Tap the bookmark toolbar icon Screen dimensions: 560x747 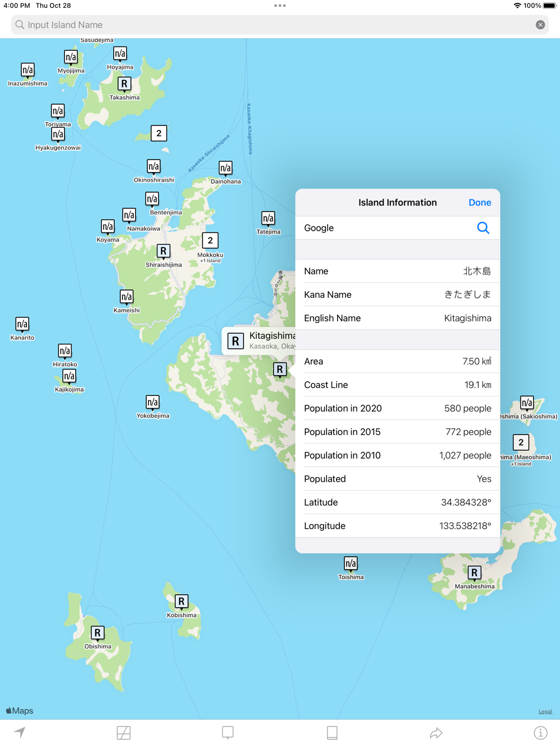(228, 732)
